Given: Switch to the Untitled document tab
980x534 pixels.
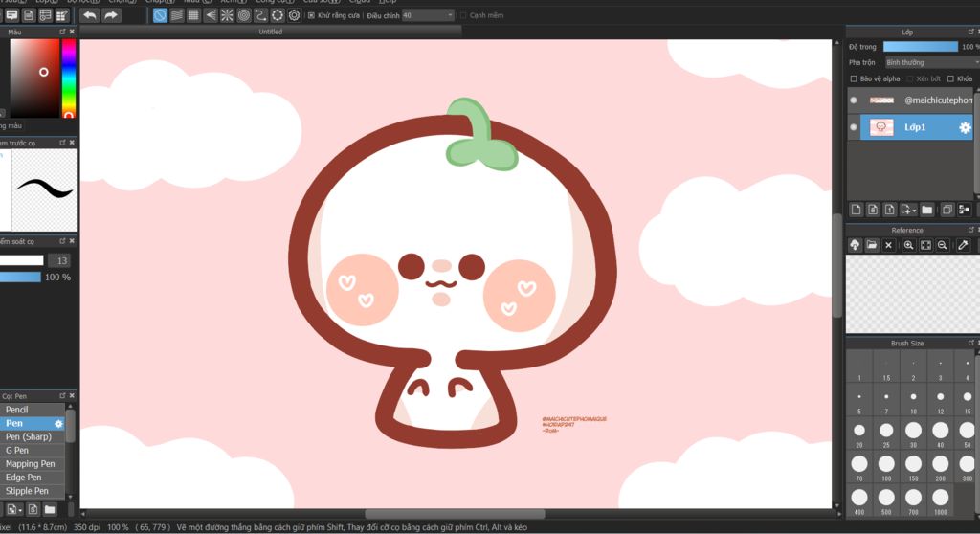Looking at the screenshot, I should (271, 32).
